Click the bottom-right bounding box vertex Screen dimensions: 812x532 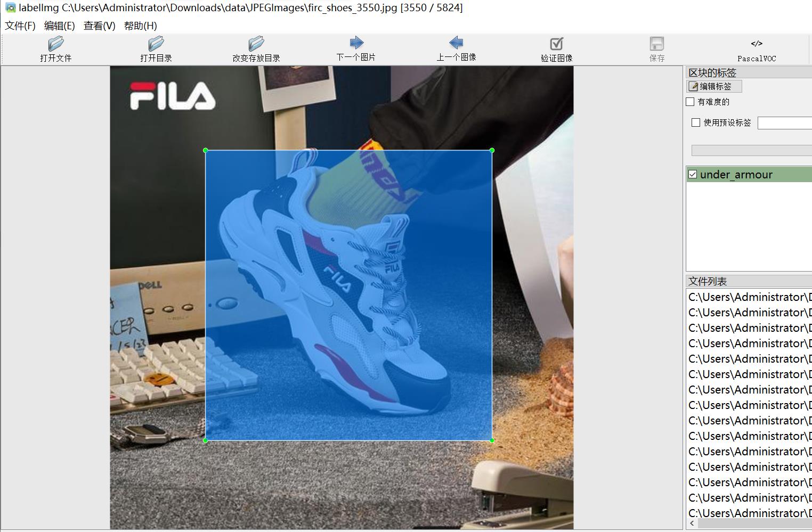[492, 440]
